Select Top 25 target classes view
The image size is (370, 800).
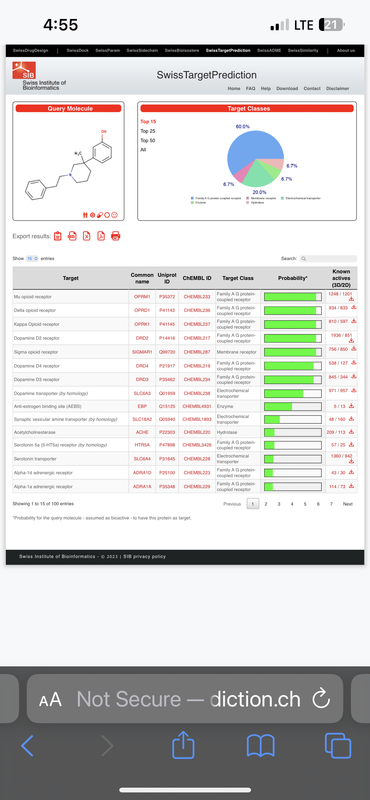point(148,131)
